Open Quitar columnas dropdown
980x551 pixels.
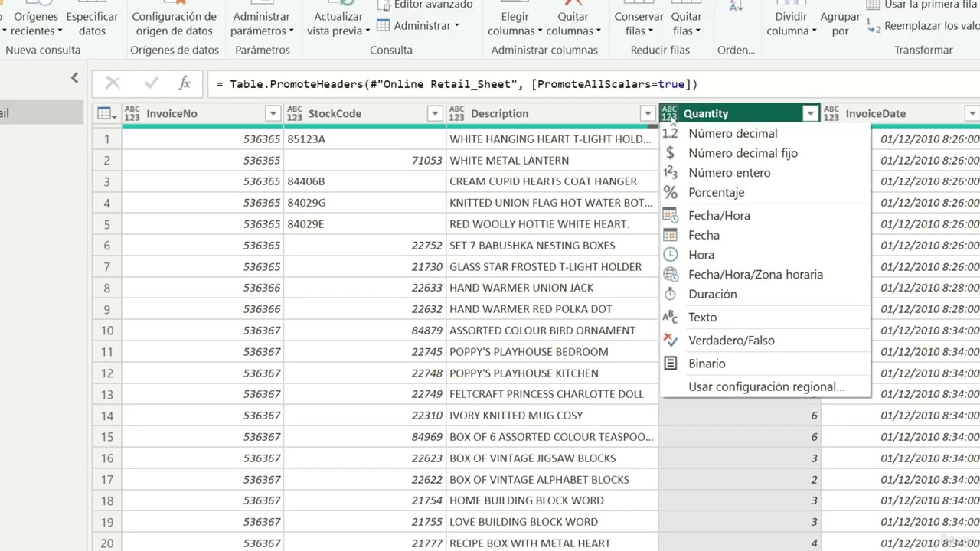(x=573, y=23)
